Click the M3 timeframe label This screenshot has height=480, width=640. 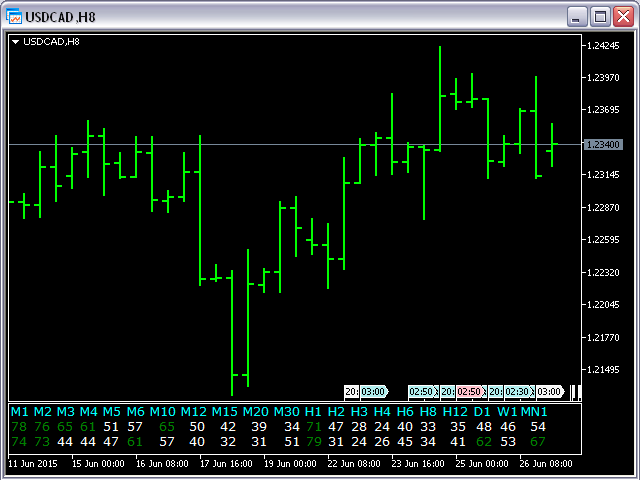tap(66, 411)
